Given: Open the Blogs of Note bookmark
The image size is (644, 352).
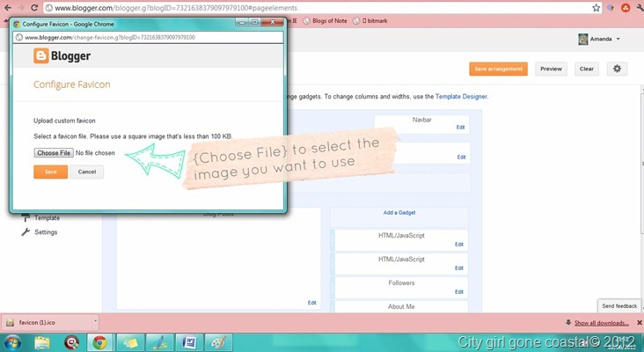Looking at the screenshot, I should (325, 20).
